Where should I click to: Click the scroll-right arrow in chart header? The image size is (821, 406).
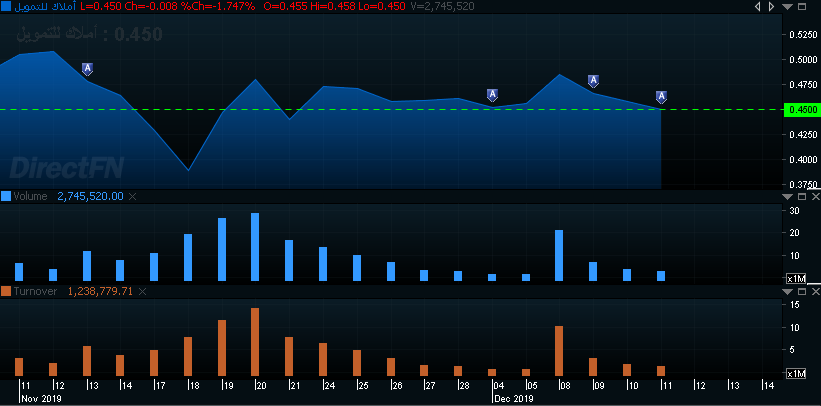[x=770, y=7]
